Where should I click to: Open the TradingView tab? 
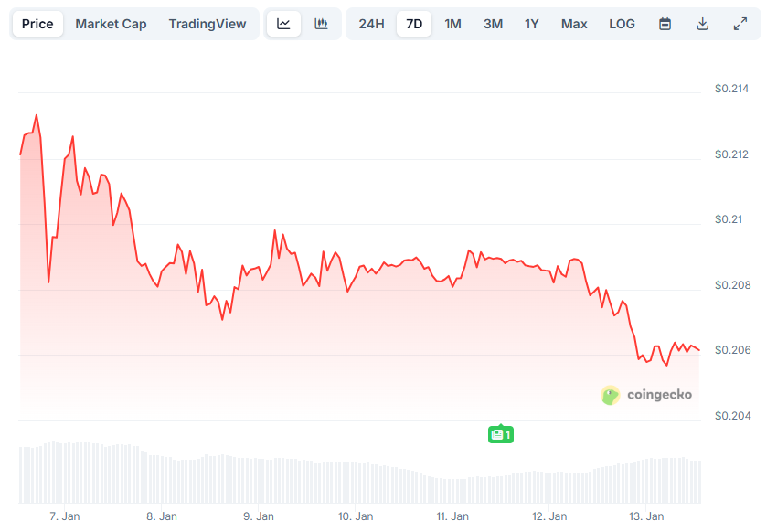coord(208,24)
